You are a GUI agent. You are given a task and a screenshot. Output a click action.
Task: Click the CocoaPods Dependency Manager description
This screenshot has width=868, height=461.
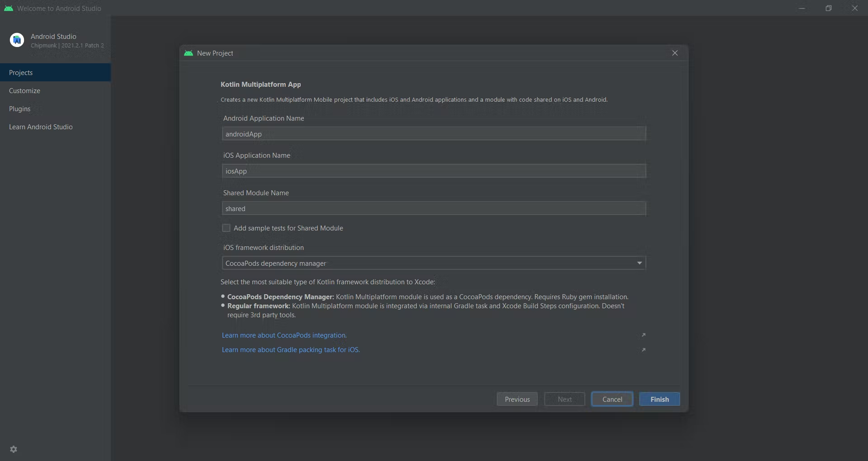(x=428, y=297)
